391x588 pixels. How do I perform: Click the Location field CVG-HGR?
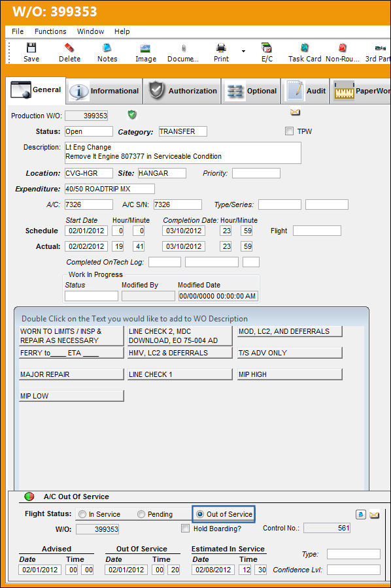click(88, 173)
